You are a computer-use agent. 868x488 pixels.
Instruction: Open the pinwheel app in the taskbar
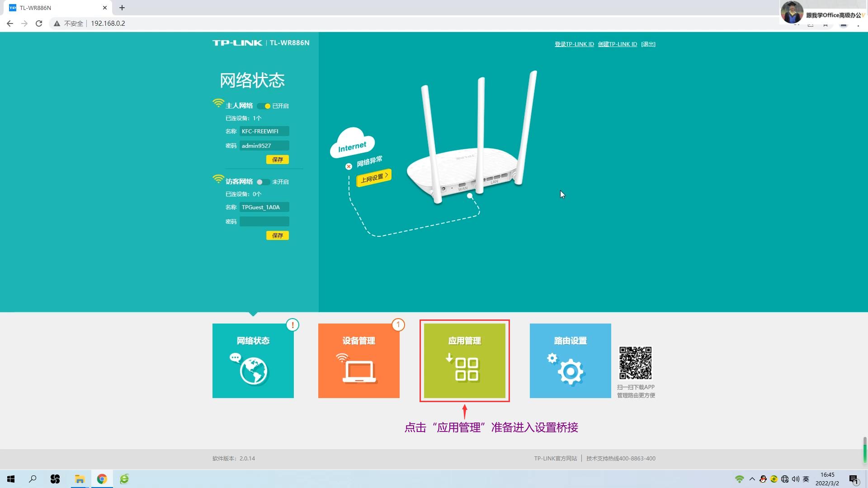coord(55,479)
